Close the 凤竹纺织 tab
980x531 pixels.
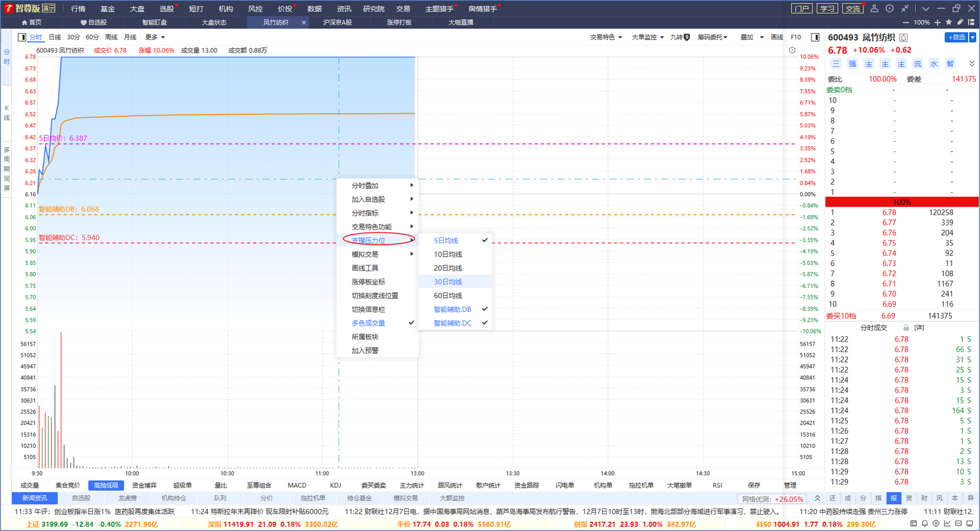point(304,22)
